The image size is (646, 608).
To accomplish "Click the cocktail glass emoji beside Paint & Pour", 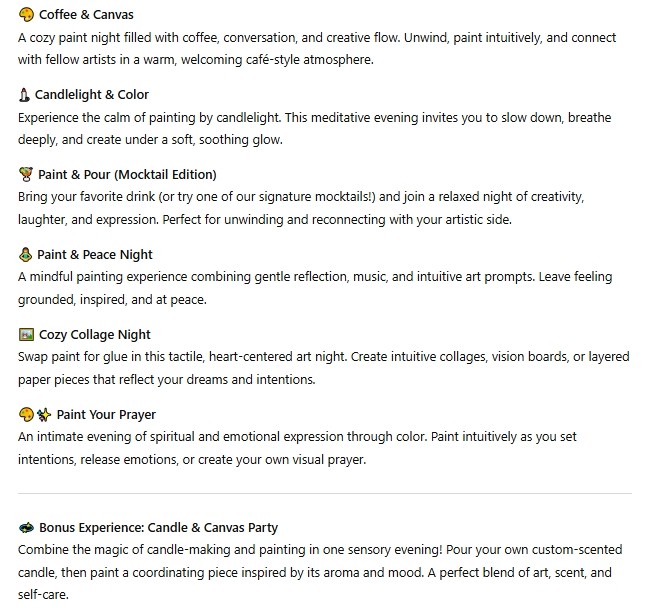I will pos(26,175).
